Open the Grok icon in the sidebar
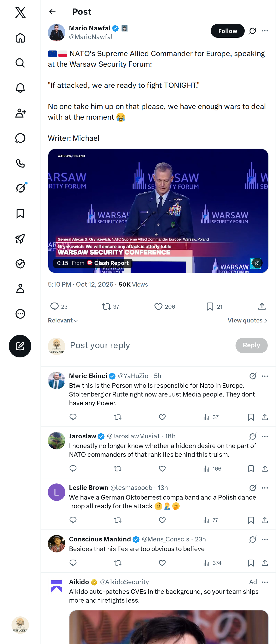Screen dimensions: 276x644 tap(20, 188)
